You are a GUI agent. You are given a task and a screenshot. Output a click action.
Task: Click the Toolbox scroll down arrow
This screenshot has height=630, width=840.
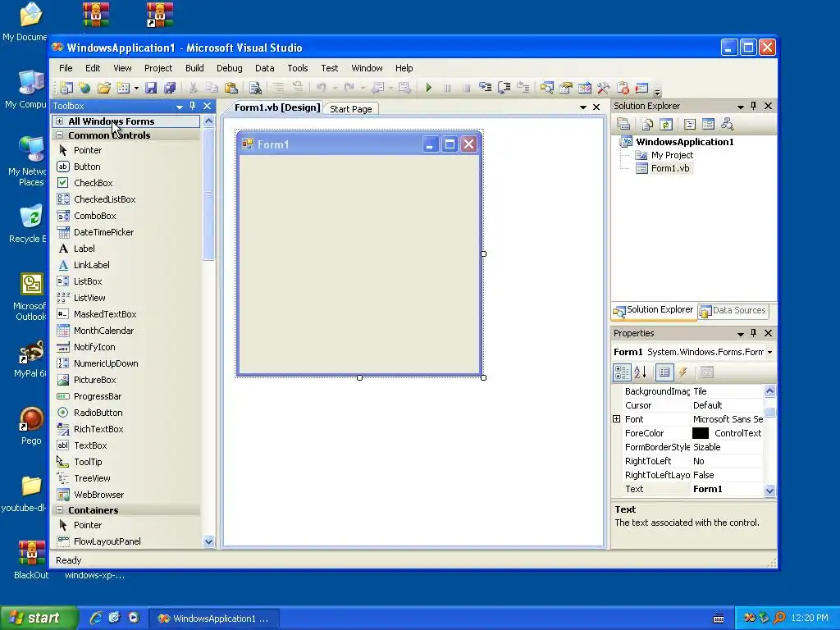(x=208, y=541)
